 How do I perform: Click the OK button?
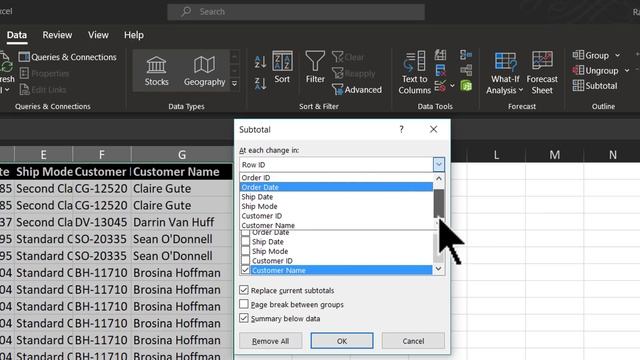342,341
